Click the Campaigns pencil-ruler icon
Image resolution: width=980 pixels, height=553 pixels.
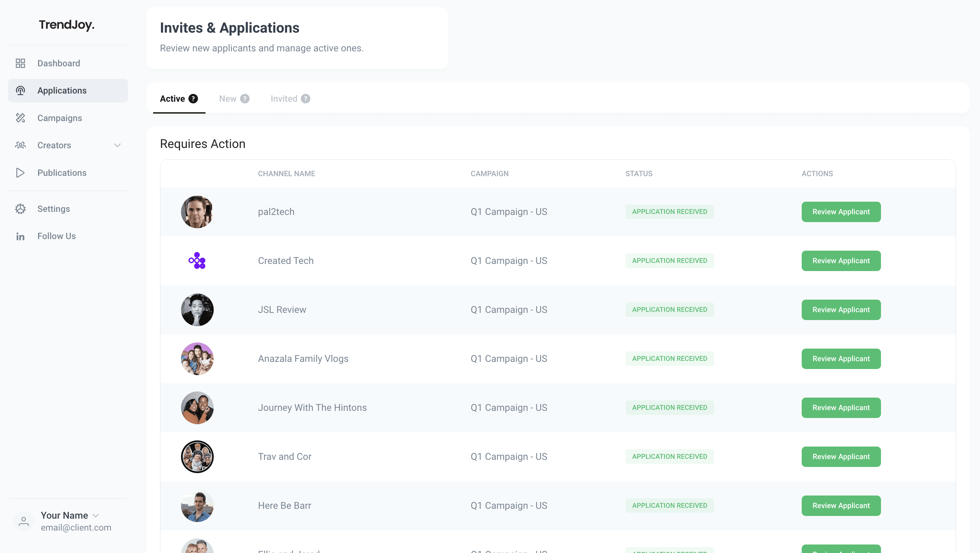(x=20, y=118)
